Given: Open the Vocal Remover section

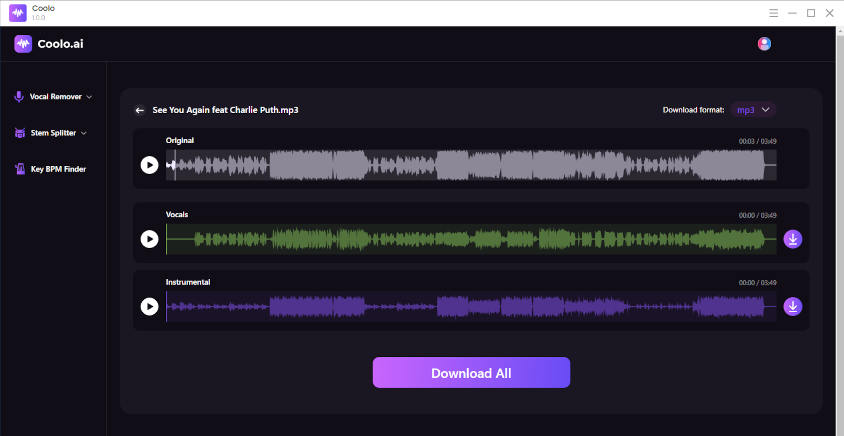Looking at the screenshot, I should point(53,97).
